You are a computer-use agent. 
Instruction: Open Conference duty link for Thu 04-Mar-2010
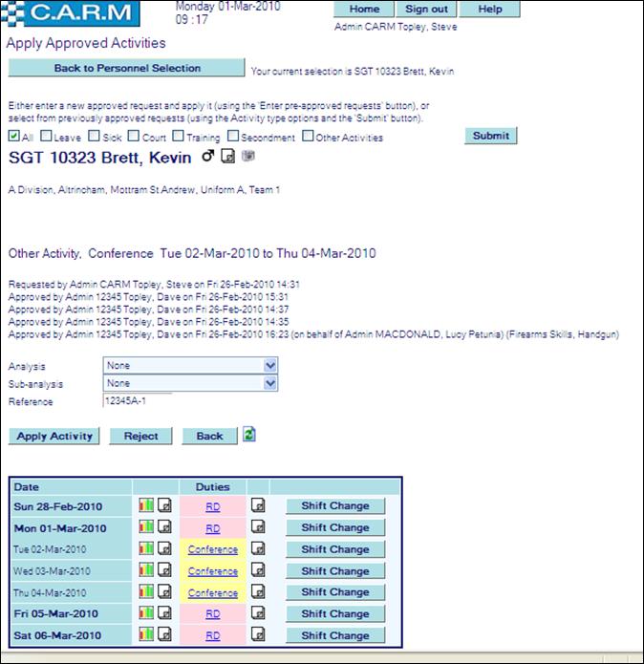[x=212, y=593]
